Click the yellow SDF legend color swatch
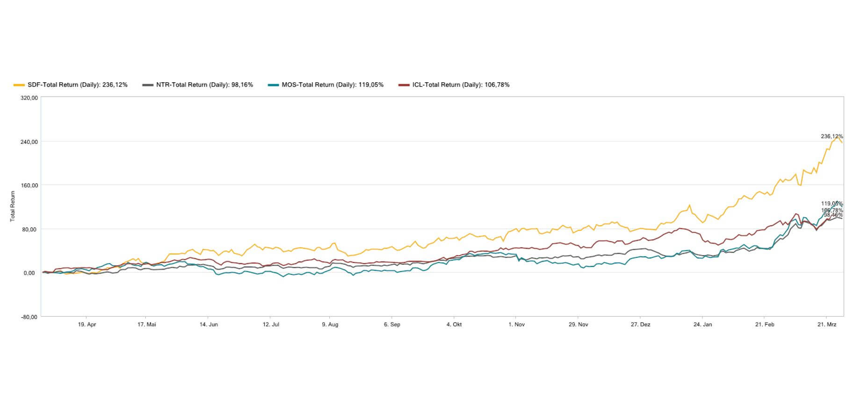Screen dimensions: 868x405 click(19, 85)
